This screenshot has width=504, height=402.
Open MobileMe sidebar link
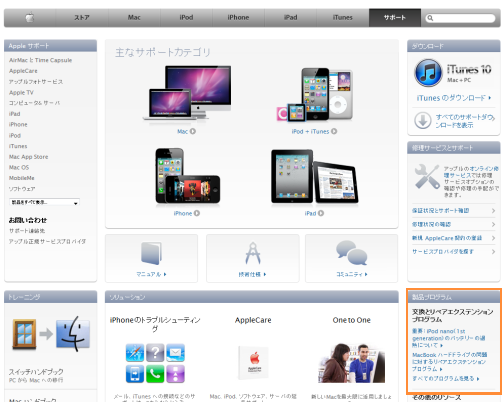click(x=22, y=178)
